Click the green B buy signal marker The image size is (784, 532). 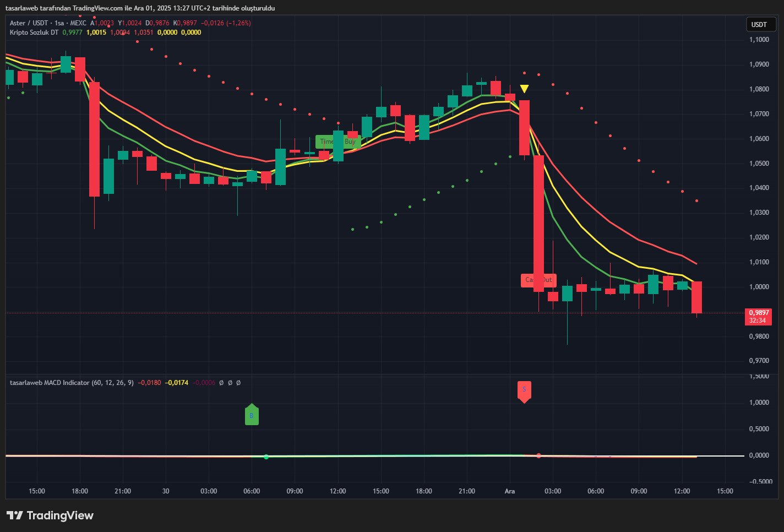pyautogui.click(x=252, y=415)
